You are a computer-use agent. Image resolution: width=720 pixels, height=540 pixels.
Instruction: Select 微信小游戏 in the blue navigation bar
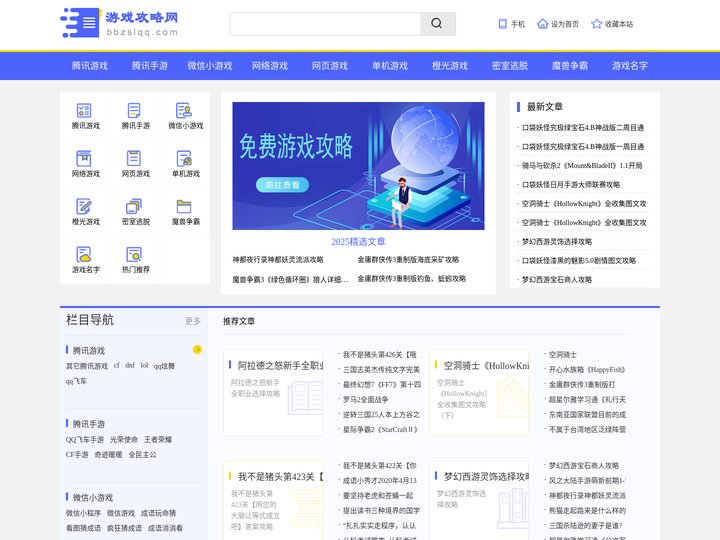coord(210,66)
